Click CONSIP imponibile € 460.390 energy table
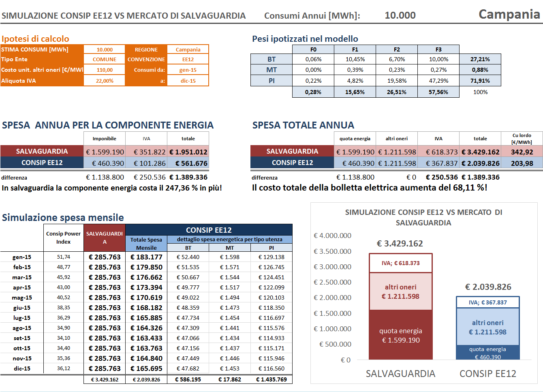Image resolution: width=543 pixels, height=392 pixels. [105, 163]
